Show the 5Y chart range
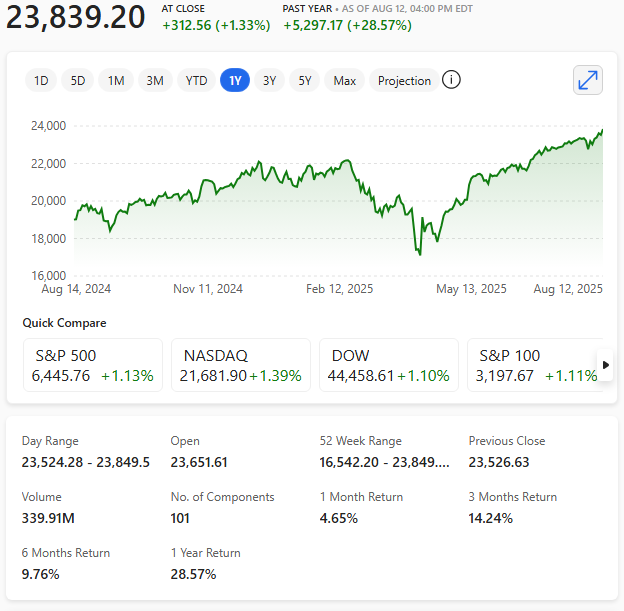The width and height of the screenshot is (624, 611). [x=304, y=80]
